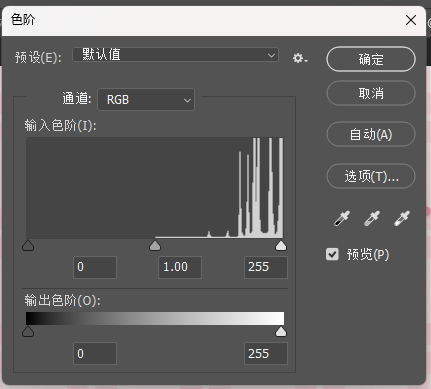Select the gray point eyedropper
431x389 pixels.
click(372, 219)
